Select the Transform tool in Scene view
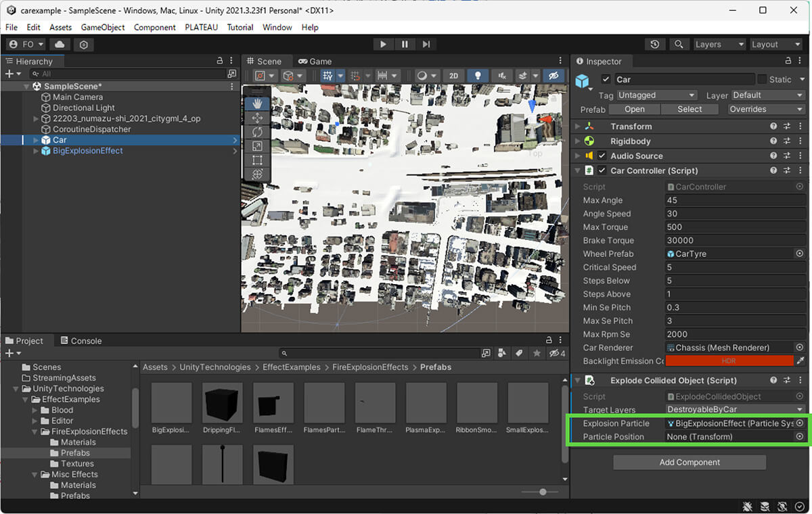Screen dimensions: 812x514 (257, 174)
